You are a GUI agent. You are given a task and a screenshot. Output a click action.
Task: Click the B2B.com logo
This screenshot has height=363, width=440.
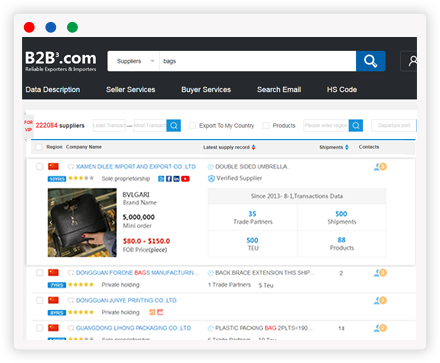pos(61,61)
